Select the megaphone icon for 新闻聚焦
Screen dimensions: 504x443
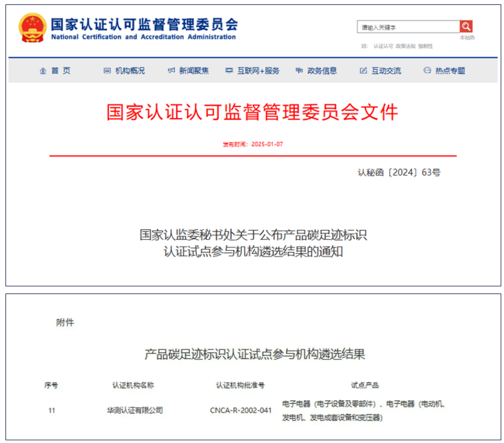pos(171,71)
